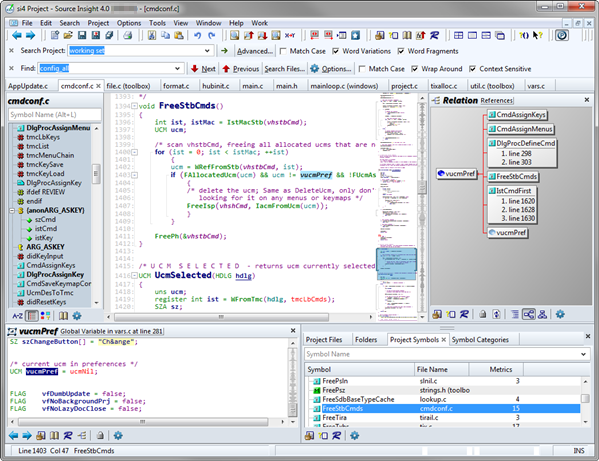599x461 pixels.
Task: Close the cmdconf.c file tab
Action: click(x=99, y=86)
